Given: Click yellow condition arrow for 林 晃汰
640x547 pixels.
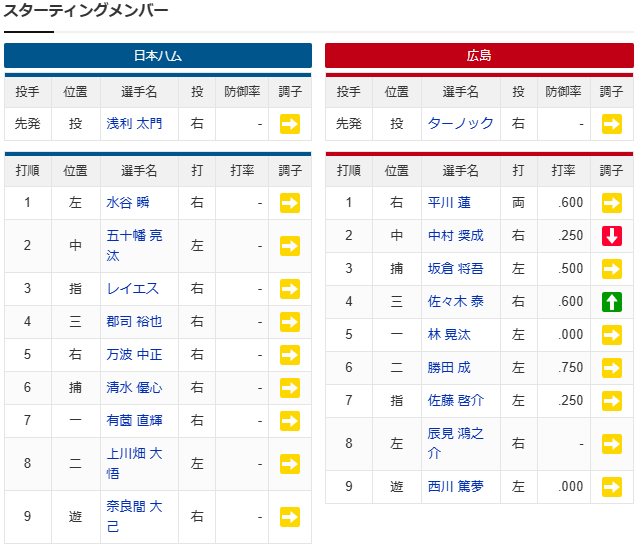Looking at the screenshot, I should point(611,335).
